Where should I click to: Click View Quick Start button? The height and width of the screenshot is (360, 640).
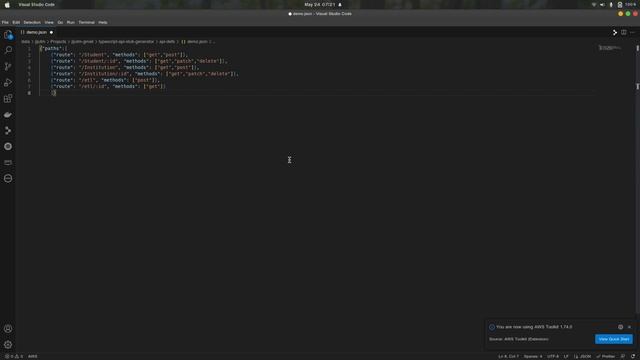pyautogui.click(x=613, y=339)
